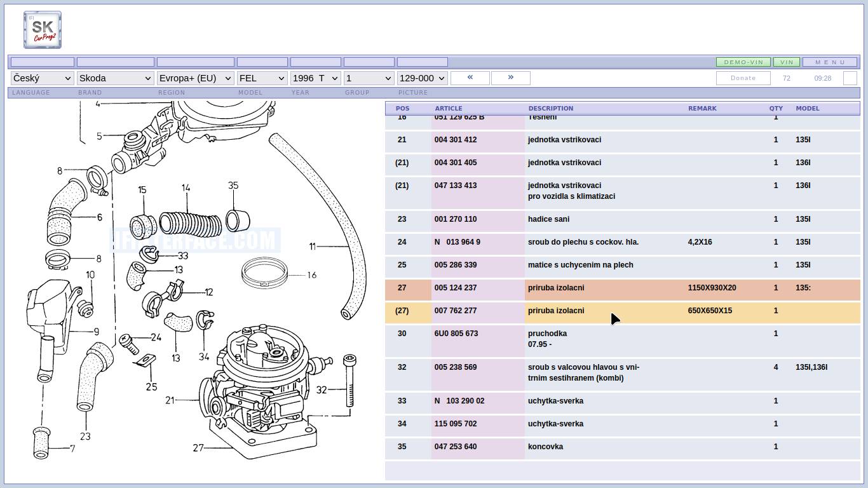Viewport: 868px width, 488px height.
Task: Click the MODEL column header
Action: (808, 109)
